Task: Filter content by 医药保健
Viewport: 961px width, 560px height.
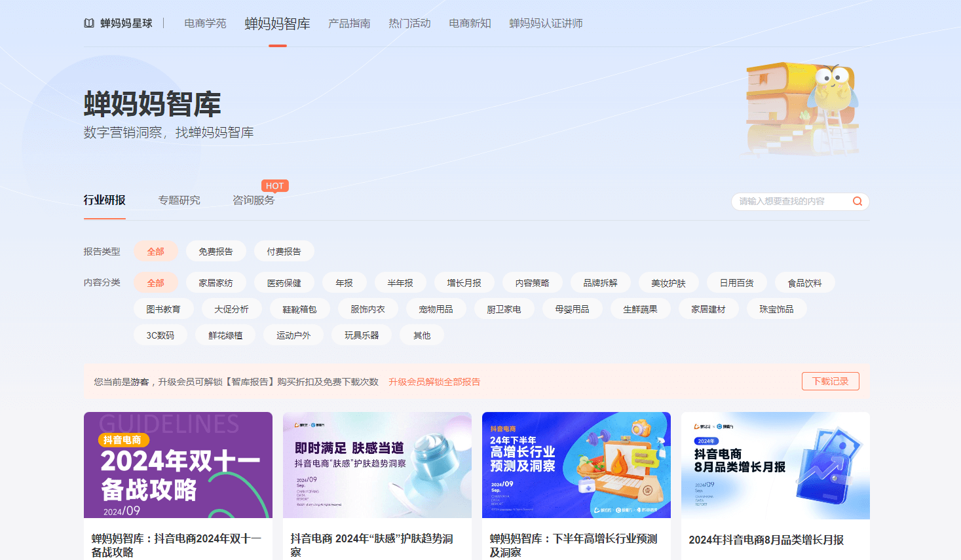Action: pyautogui.click(x=284, y=283)
